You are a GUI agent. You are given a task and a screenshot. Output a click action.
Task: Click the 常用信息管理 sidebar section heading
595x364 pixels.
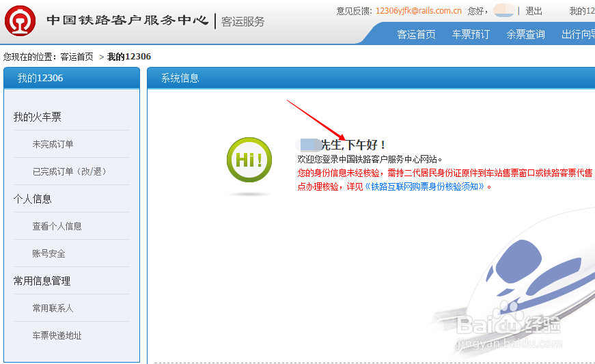tap(42, 281)
